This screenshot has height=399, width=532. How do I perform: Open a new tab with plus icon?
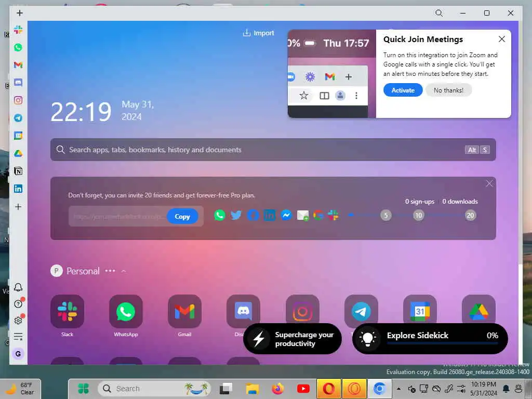pos(20,13)
